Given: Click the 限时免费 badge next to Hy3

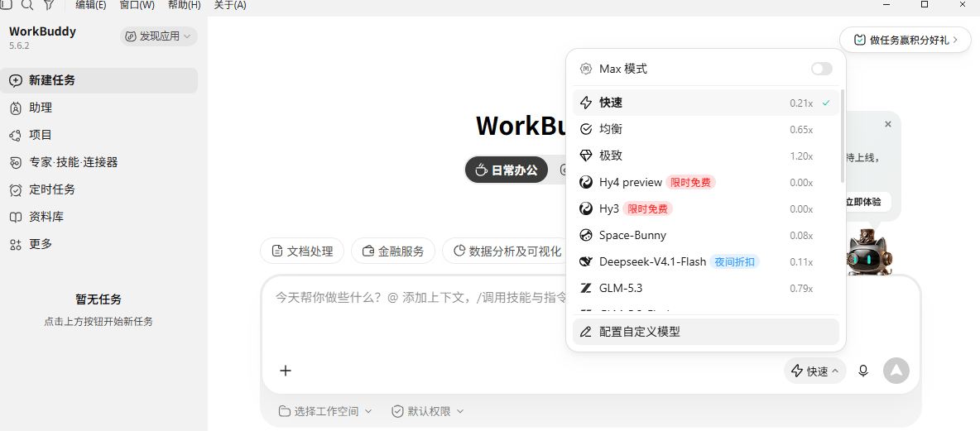Looking at the screenshot, I should pos(647,208).
